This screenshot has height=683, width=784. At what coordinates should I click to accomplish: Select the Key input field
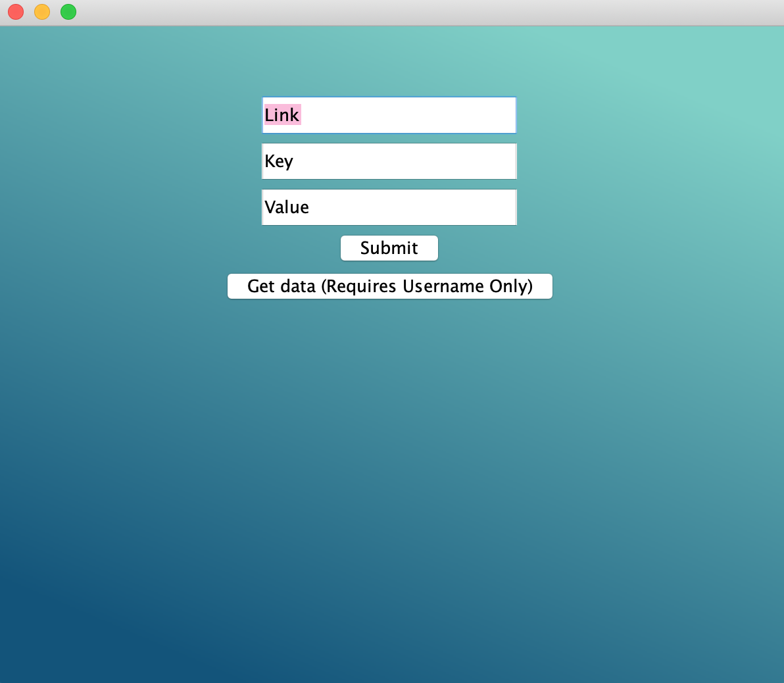pyautogui.click(x=389, y=161)
